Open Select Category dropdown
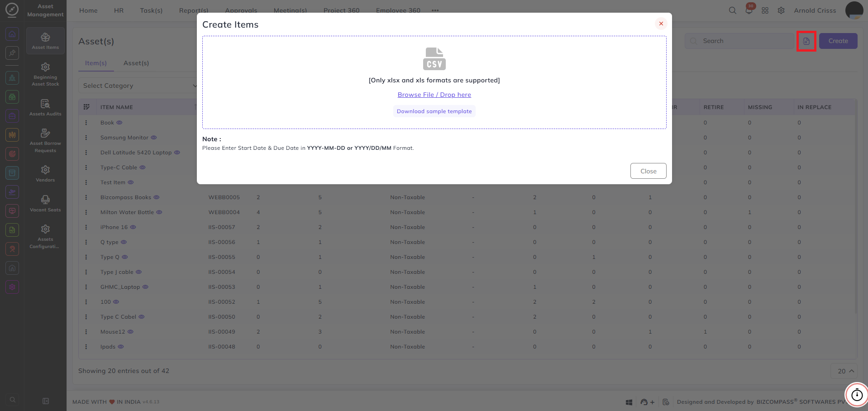This screenshot has height=411, width=868. click(139, 86)
